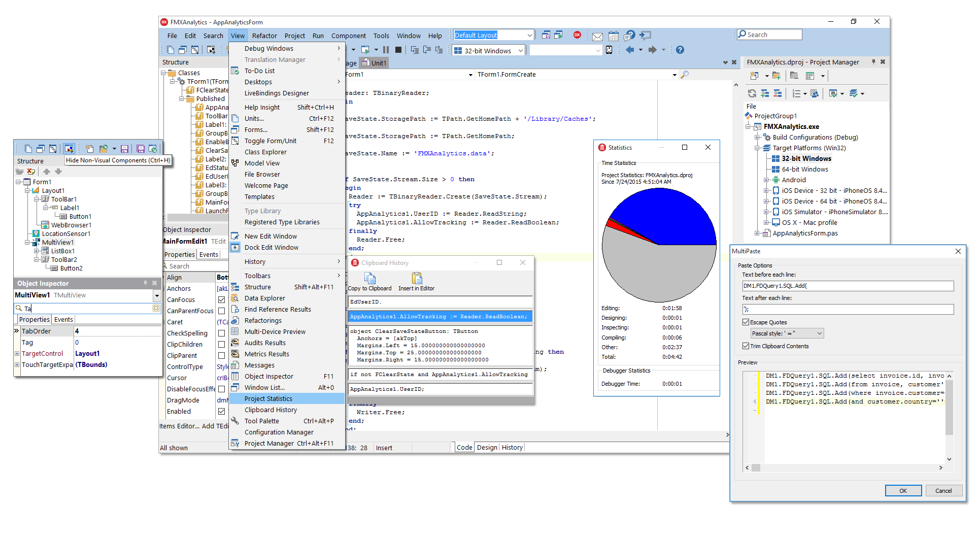The height and width of the screenshot is (538, 980).
Task: Click Cancel in the MultiPaste dialog
Action: (x=943, y=491)
